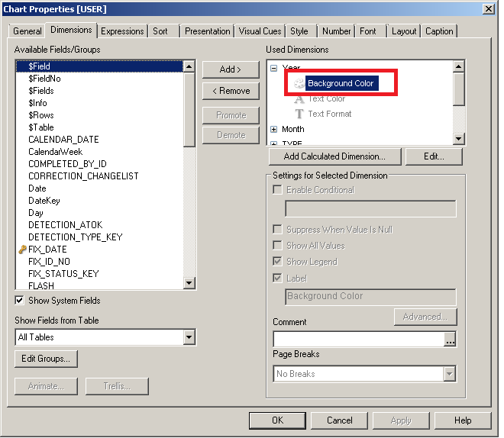Select Text Format under Year
504x438 pixels.
(330, 114)
